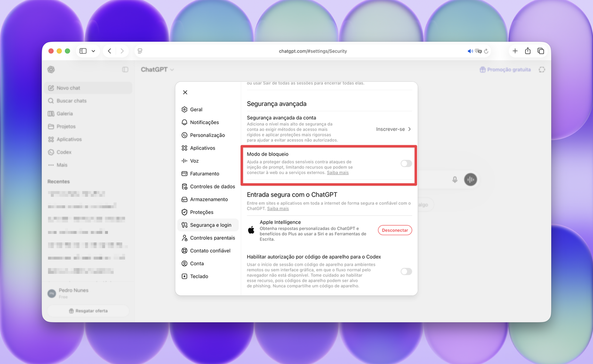Open Galeria in ChatGPT sidebar

[x=88, y=114]
